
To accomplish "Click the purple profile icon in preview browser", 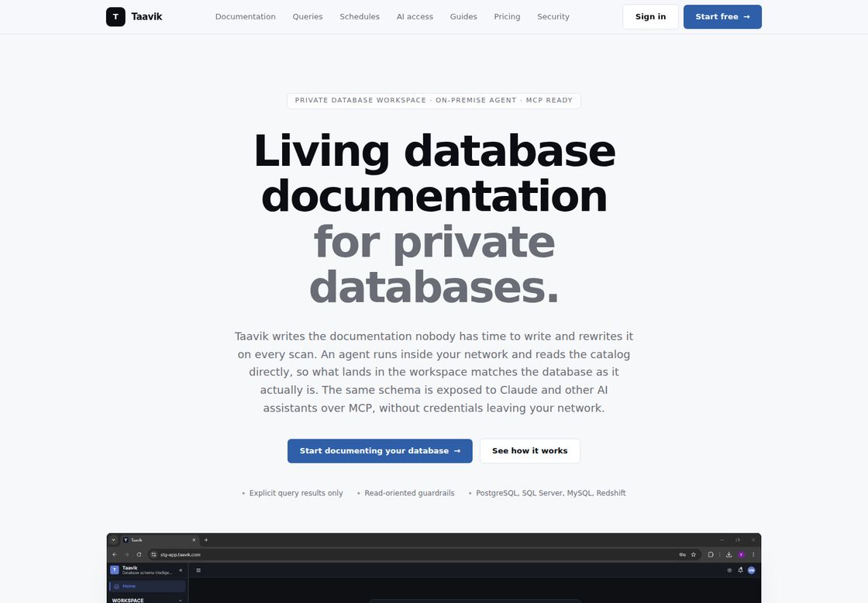I will click(741, 554).
